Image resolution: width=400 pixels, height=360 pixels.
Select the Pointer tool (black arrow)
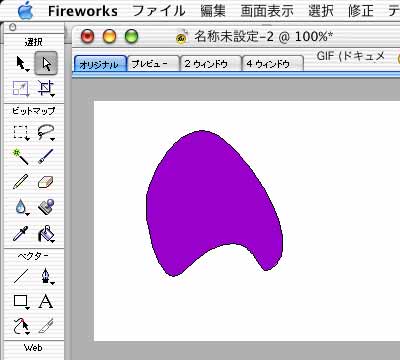click(x=22, y=63)
